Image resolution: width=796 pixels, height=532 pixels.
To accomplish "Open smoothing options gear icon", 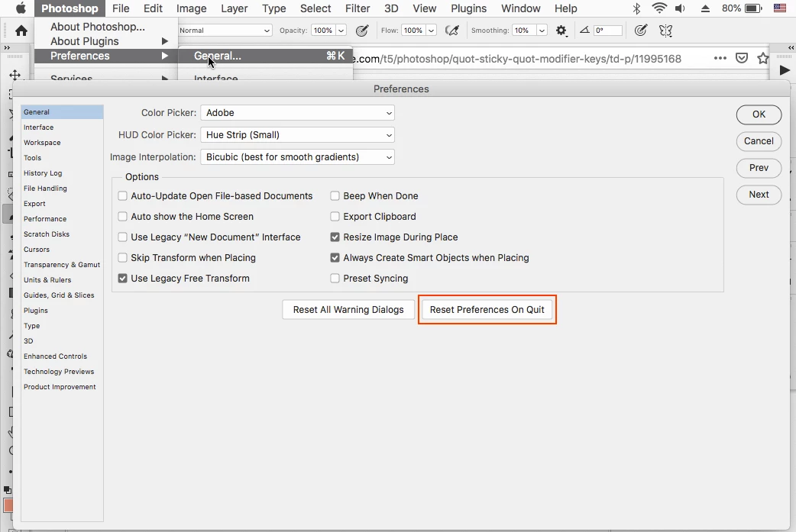I will click(x=561, y=31).
